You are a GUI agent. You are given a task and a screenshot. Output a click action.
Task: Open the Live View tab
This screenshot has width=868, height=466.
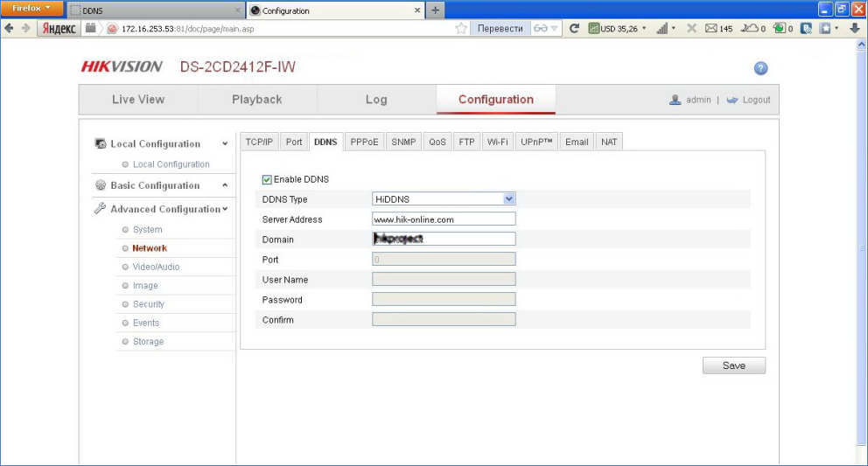138,100
